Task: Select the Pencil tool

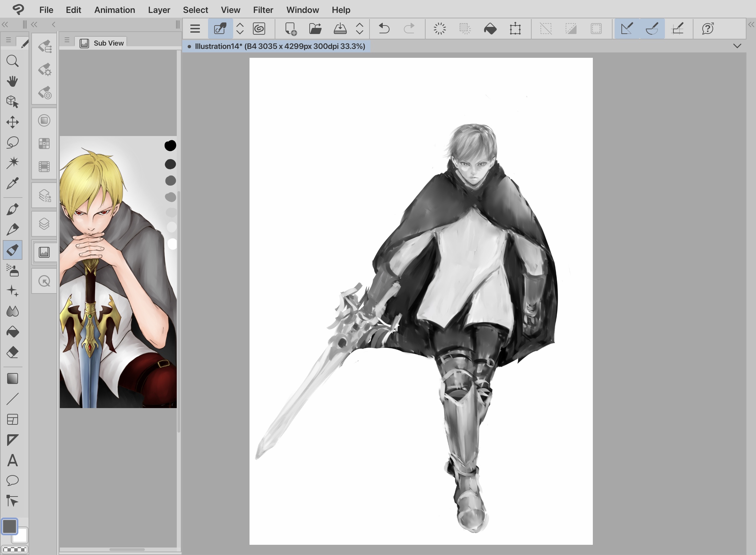Action: click(13, 230)
